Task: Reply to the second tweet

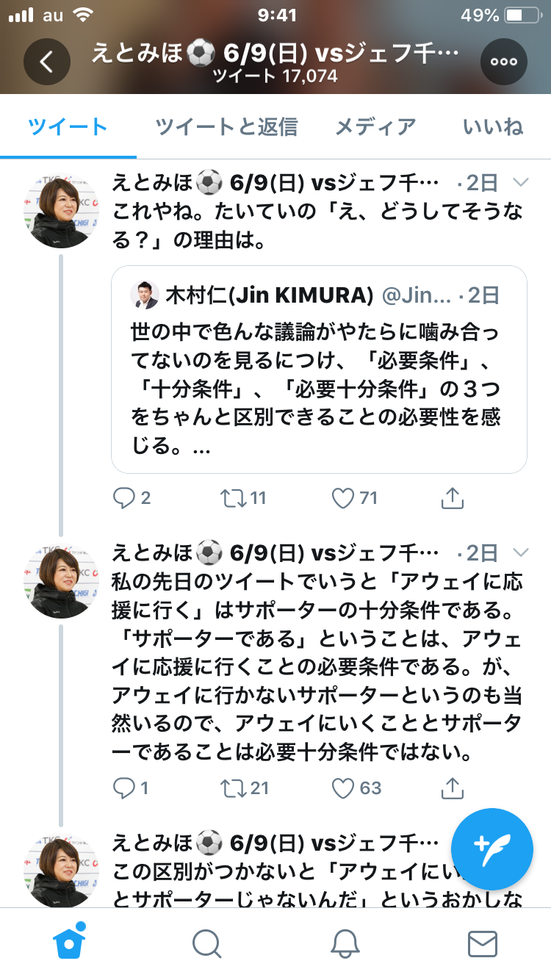Action: (x=123, y=788)
